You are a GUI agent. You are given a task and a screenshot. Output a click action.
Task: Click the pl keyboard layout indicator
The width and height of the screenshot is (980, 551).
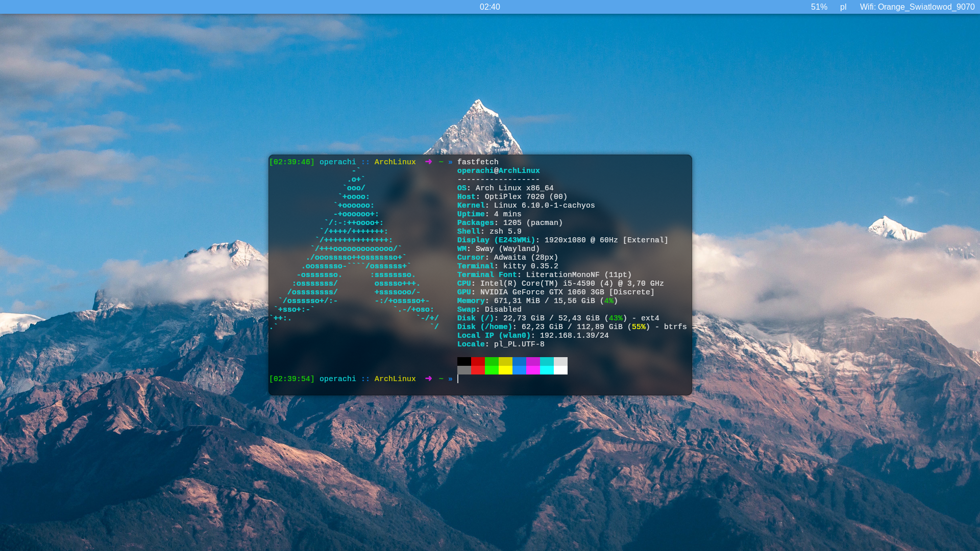tap(843, 7)
